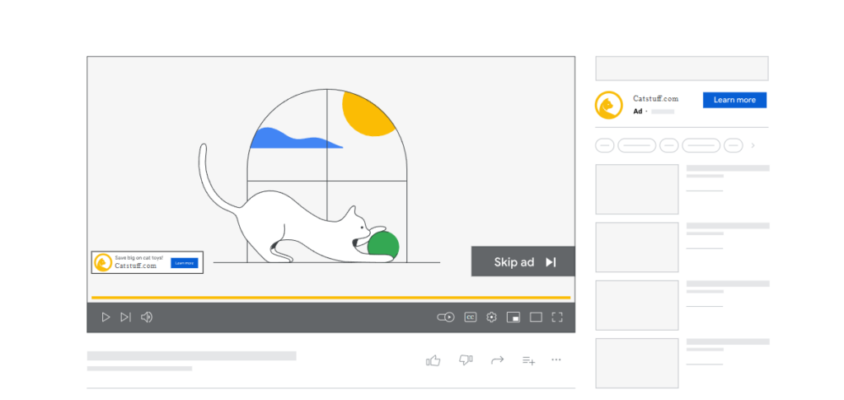Enter fullscreen mode
This screenshot has height=400, width=844.
coord(557,317)
